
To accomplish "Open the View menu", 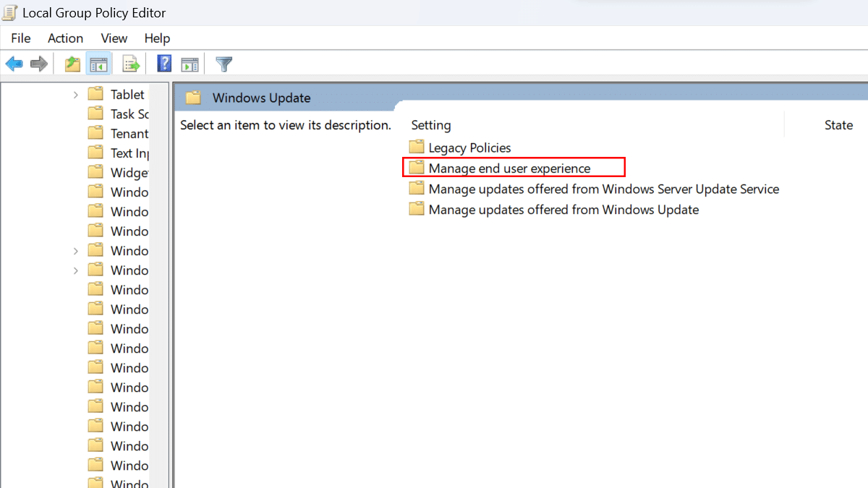I will point(114,38).
